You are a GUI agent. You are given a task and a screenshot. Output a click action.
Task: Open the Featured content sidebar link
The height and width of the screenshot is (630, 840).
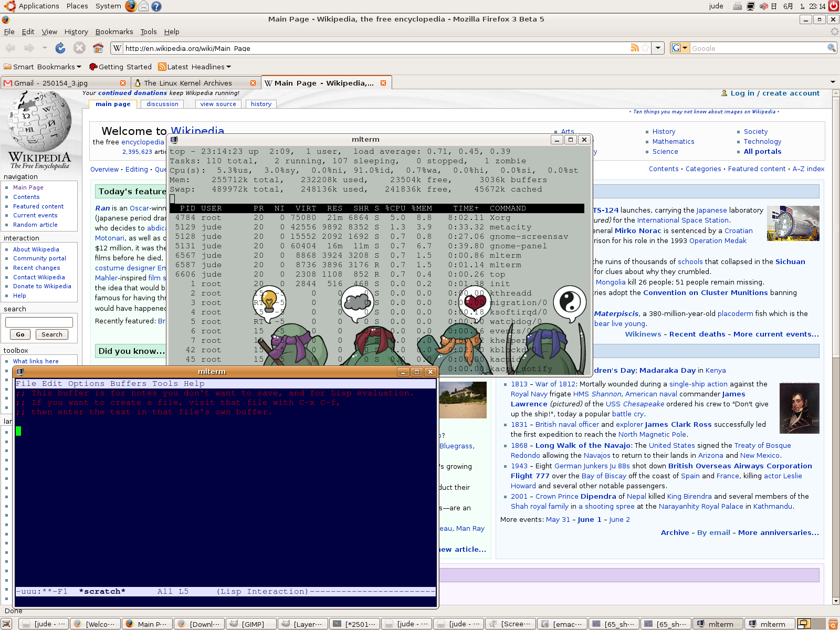click(x=38, y=206)
